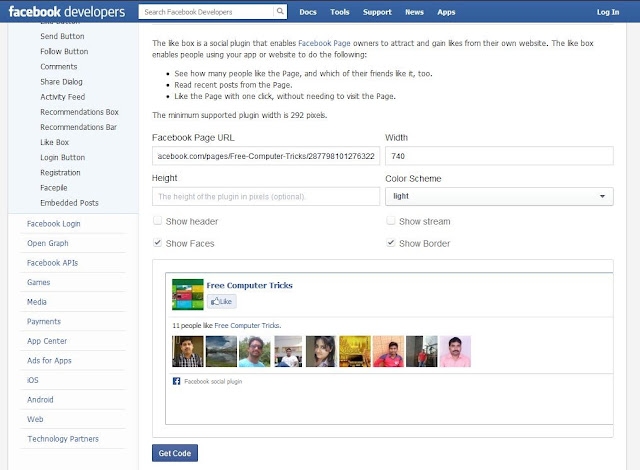Click the Facebook social plugin logo icon
The width and height of the screenshot is (640, 470).
[x=176, y=381]
